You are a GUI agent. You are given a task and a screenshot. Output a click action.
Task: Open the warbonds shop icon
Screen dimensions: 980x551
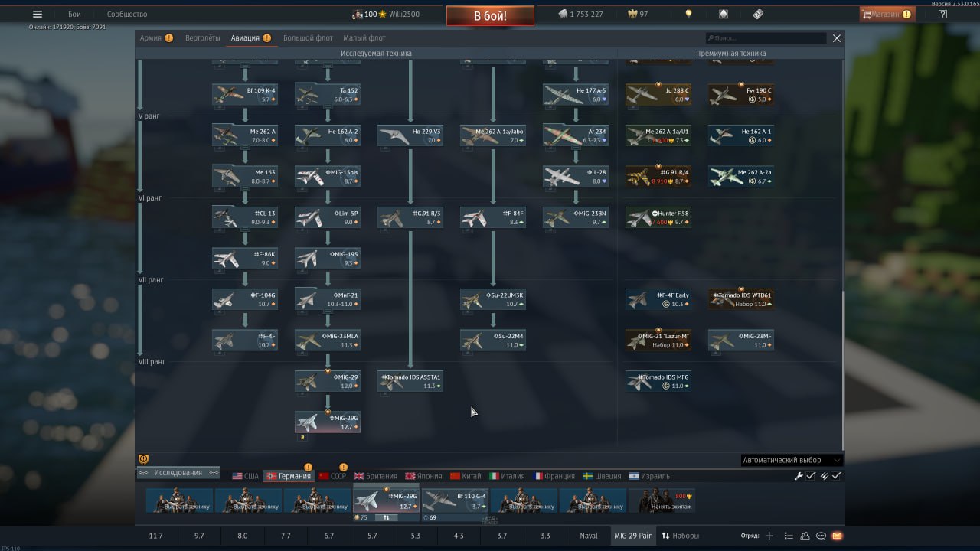(x=724, y=14)
